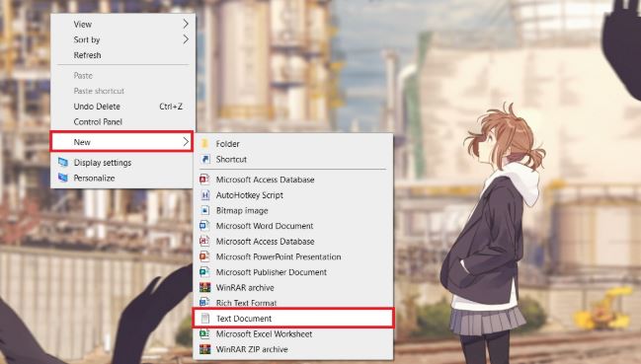Create a new Folder

pyautogui.click(x=292, y=144)
